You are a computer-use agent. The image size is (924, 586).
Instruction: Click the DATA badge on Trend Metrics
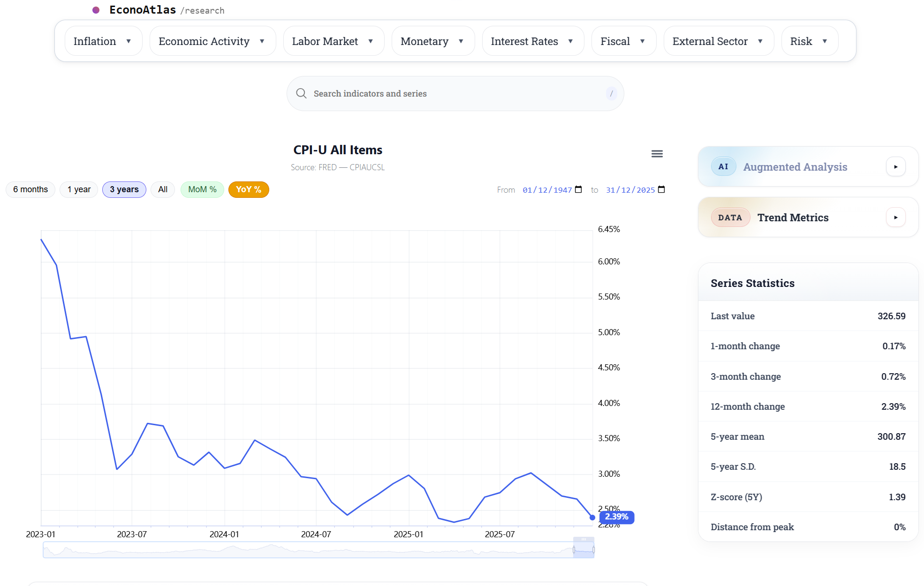[x=730, y=217]
